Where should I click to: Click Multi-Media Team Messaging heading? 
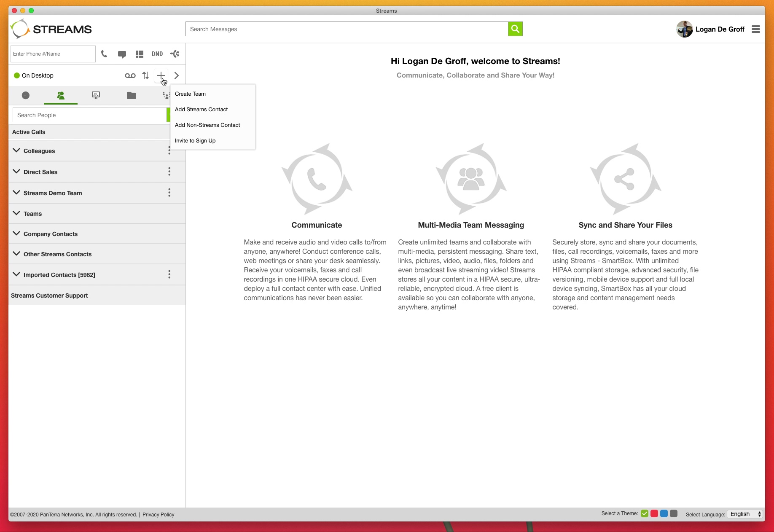(x=471, y=225)
